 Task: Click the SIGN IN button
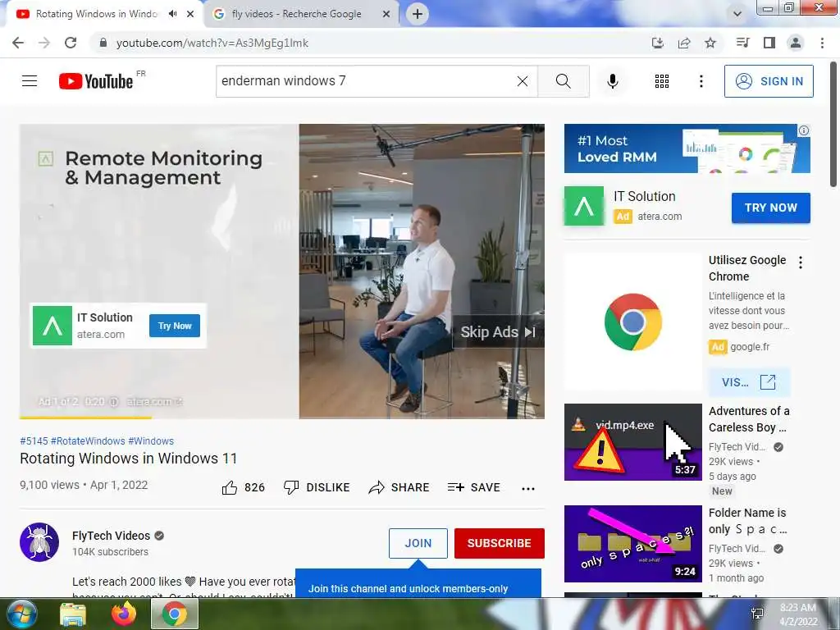point(769,81)
